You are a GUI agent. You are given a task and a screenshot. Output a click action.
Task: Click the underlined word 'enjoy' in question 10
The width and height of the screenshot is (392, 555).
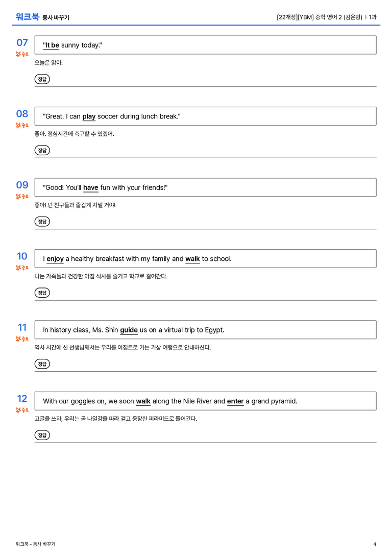(x=55, y=259)
